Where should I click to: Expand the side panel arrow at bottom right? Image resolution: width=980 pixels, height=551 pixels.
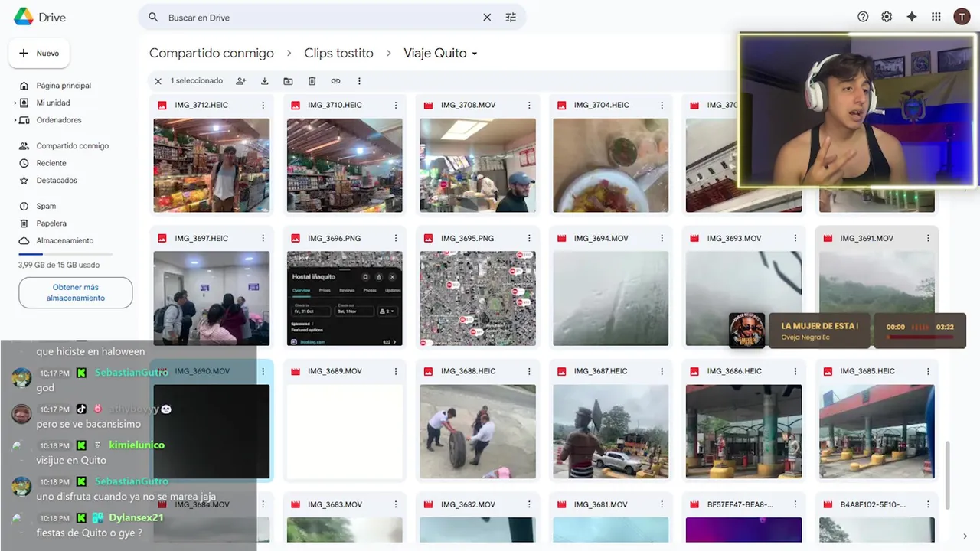[x=965, y=536]
